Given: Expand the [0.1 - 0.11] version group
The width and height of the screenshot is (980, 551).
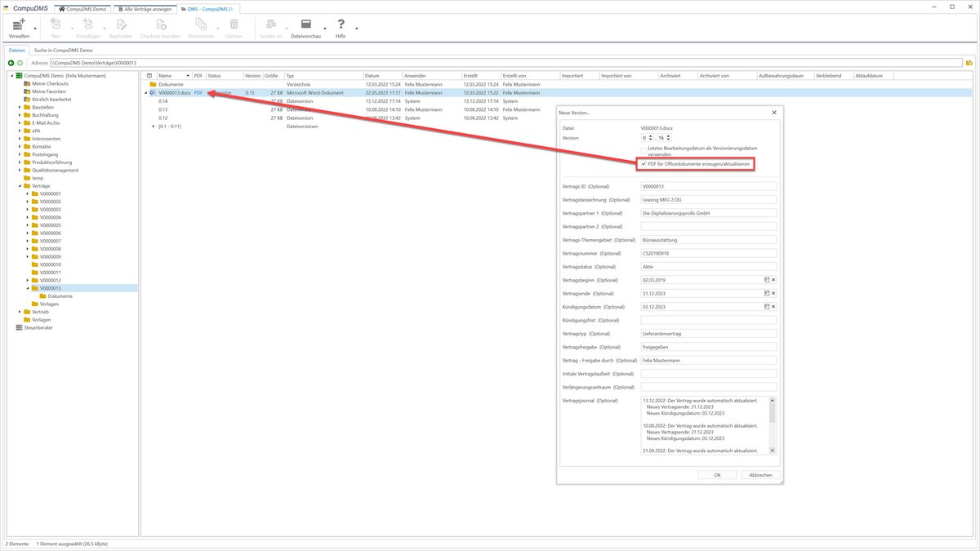Looking at the screenshot, I should pos(154,126).
